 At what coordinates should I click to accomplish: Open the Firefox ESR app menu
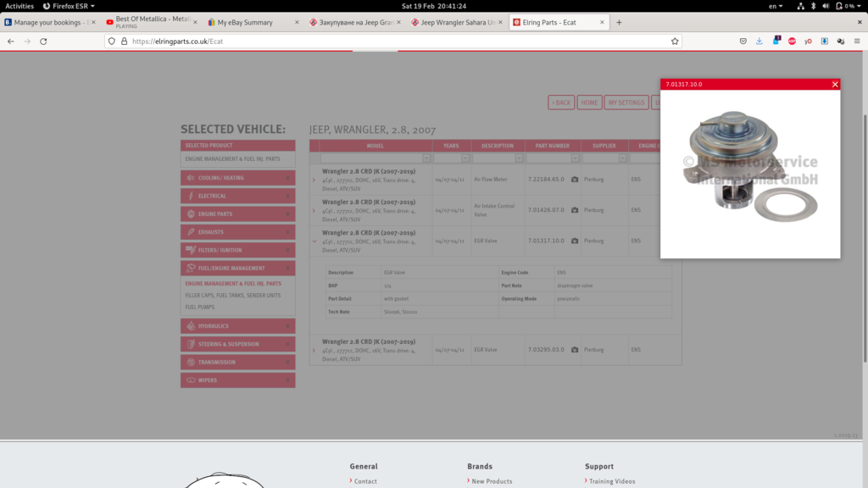tap(69, 6)
